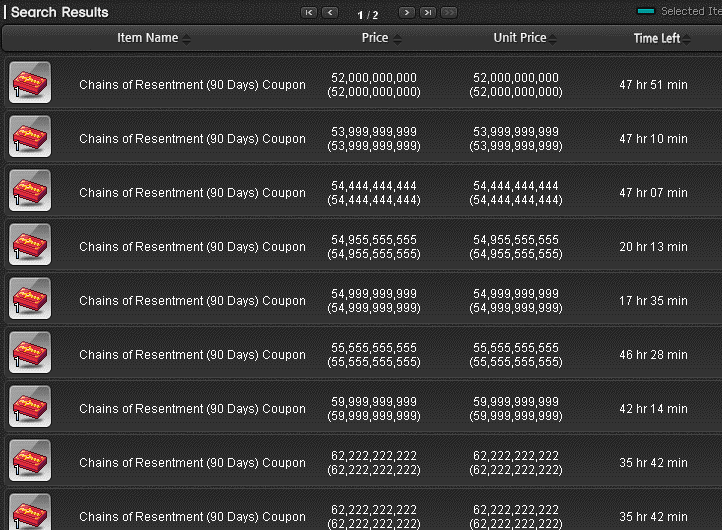The height and width of the screenshot is (530, 722).
Task: Click time left 42 hr 14 min
Action: pos(653,408)
